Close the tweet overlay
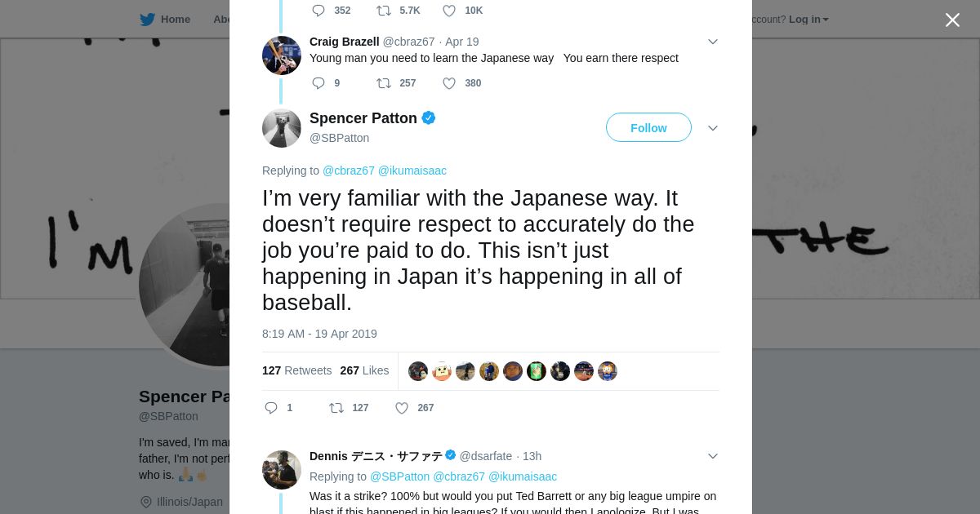Viewport: 980px width, 514px height. (952, 20)
